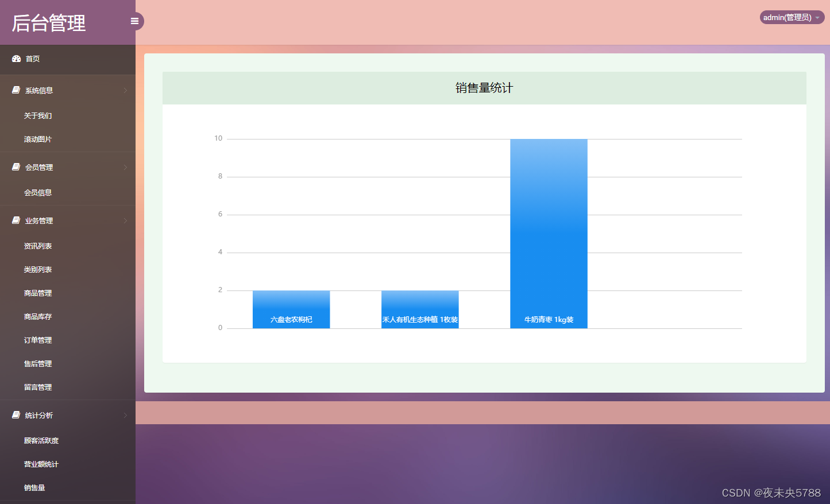830x504 pixels.
Task: Click the y-axis label 8
Action: [x=220, y=176]
